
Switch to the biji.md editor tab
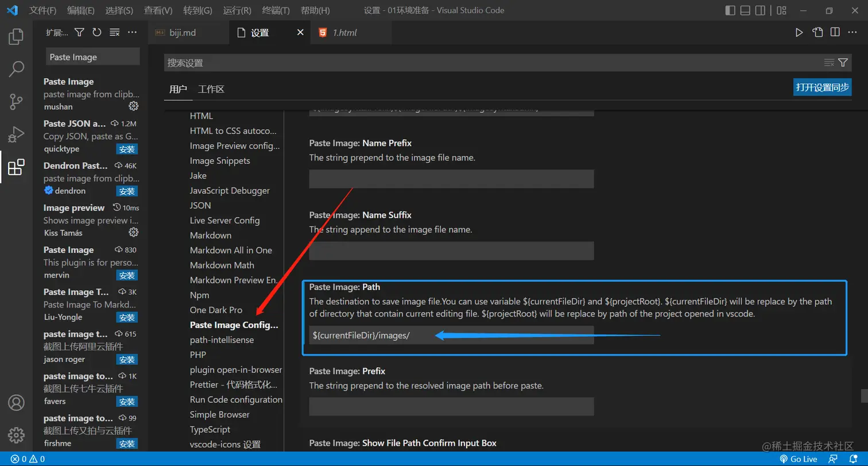[188, 33]
